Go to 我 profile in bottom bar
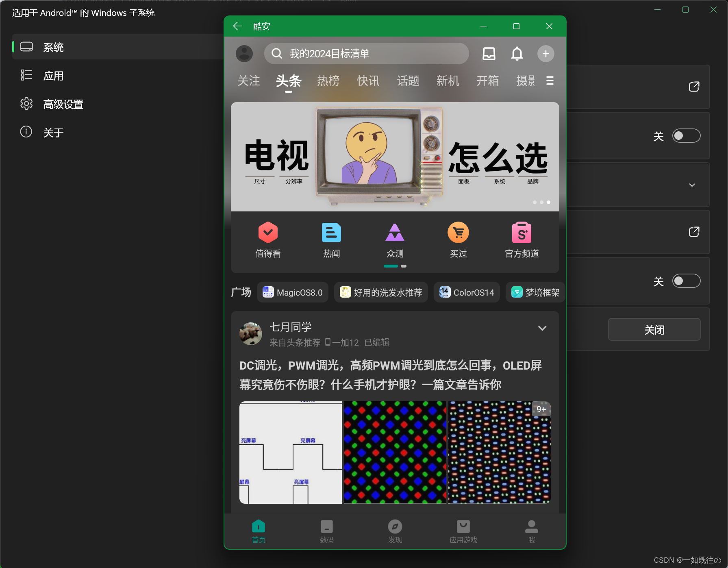728x568 pixels. point(532,531)
